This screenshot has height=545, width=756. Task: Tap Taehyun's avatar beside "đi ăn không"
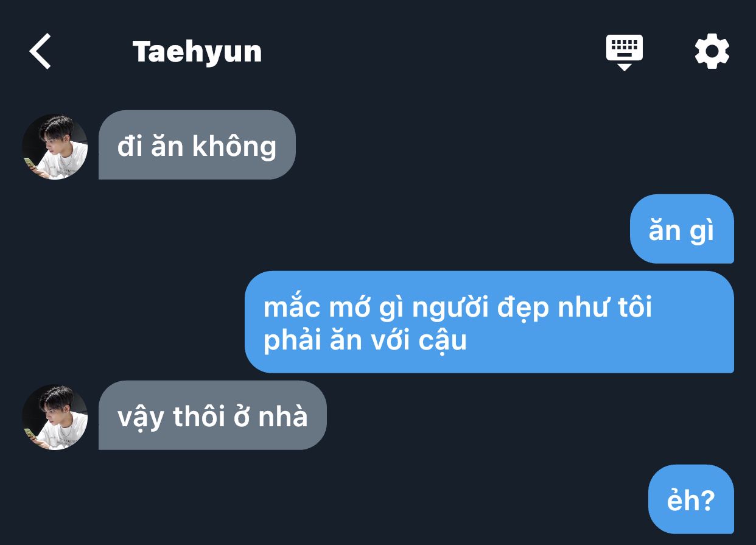[55, 146]
